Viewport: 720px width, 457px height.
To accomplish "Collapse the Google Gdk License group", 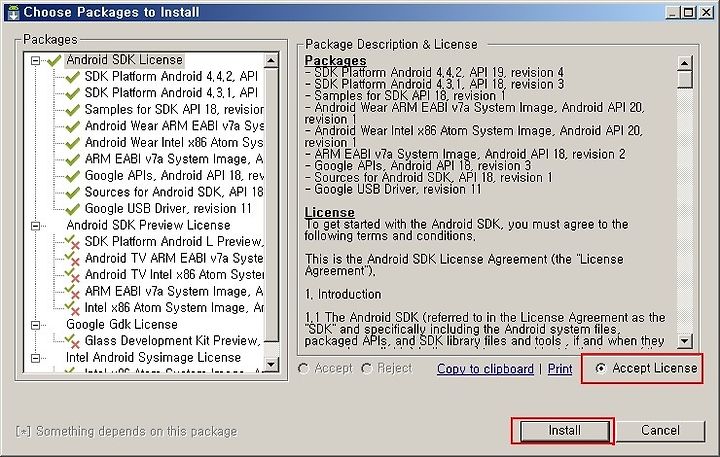I will click(x=35, y=325).
